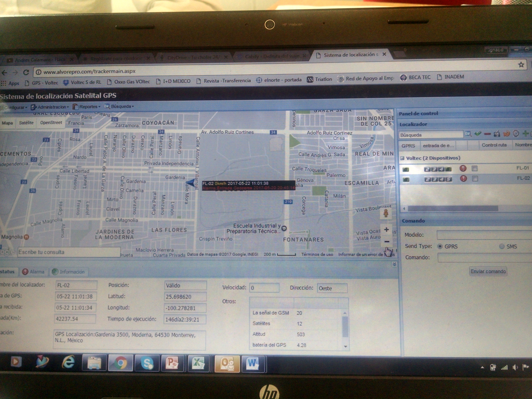Click the red alarm icon for FL-01
Screen dimensions: 532x399
pyautogui.click(x=463, y=168)
